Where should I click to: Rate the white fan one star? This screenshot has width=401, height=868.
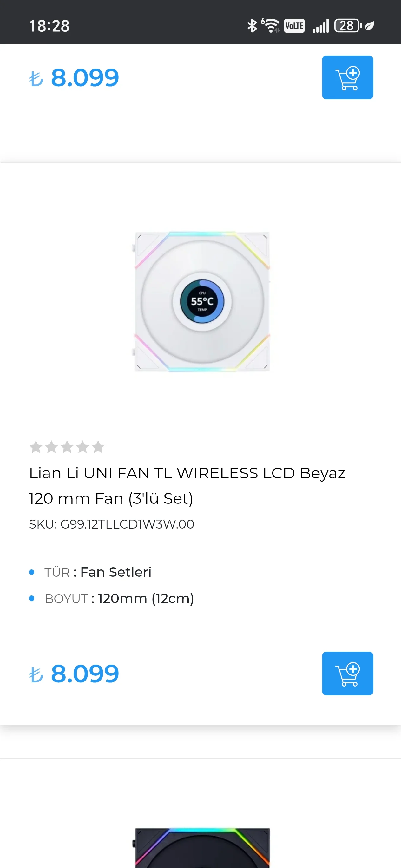coord(36,447)
